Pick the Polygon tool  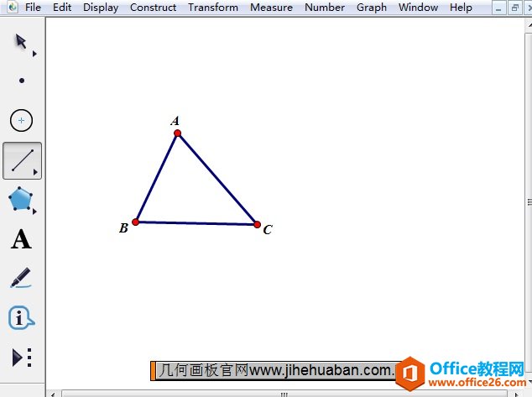(20, 199)
